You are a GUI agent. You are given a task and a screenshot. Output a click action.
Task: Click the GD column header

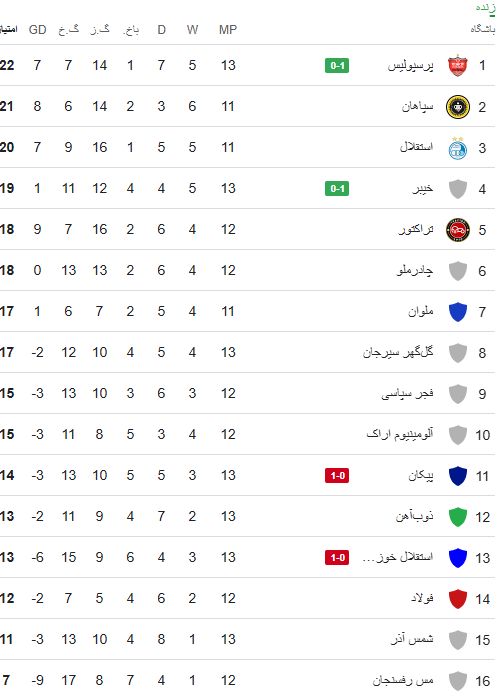pos(37,30)
